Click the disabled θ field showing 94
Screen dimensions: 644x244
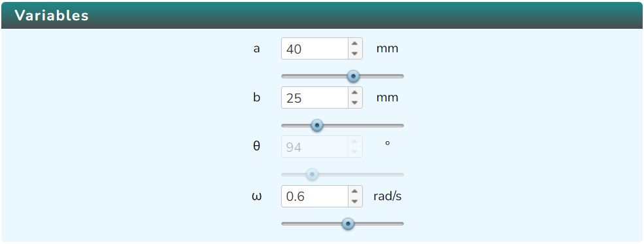coord(315,147)
